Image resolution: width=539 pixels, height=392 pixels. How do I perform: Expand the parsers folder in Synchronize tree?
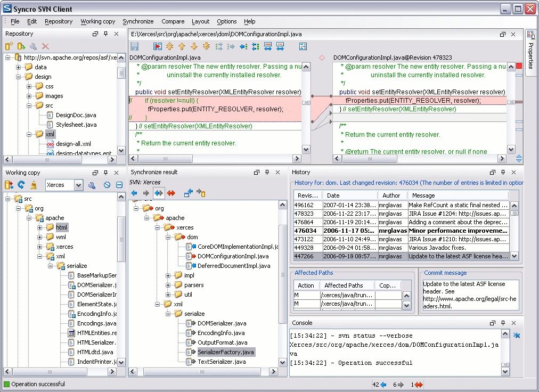click(x=168, y=285)
